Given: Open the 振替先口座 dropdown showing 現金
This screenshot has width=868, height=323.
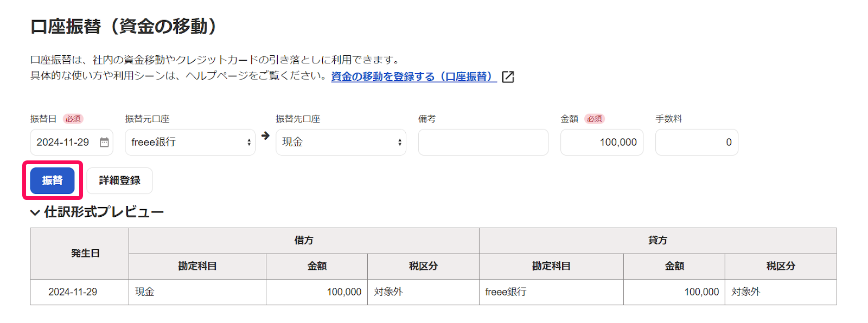Looking at the screenshot, I should pyautogui.click(x=341, y=143).
